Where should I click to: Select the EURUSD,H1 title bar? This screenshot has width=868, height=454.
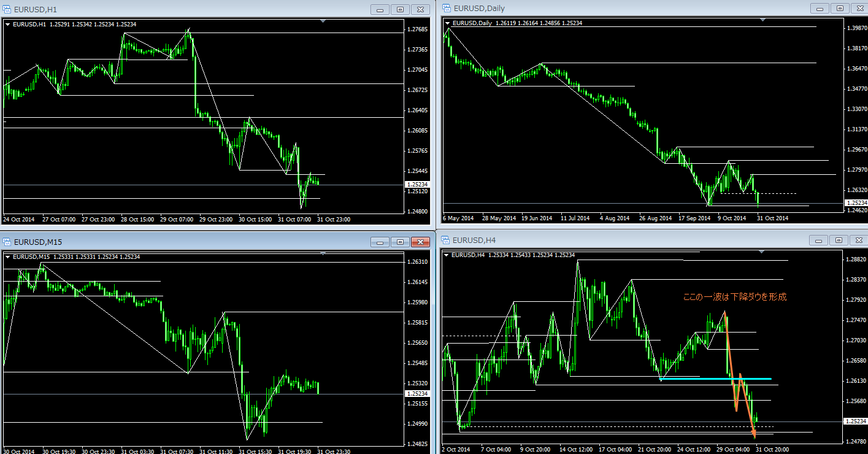(184, 10)
